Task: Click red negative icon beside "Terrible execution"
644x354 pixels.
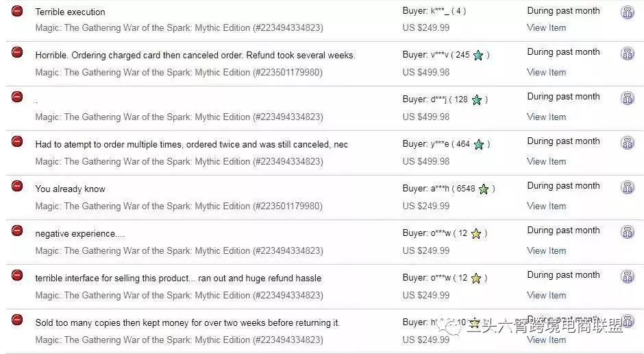Action: pyautogui.click(x=17, y=11)
